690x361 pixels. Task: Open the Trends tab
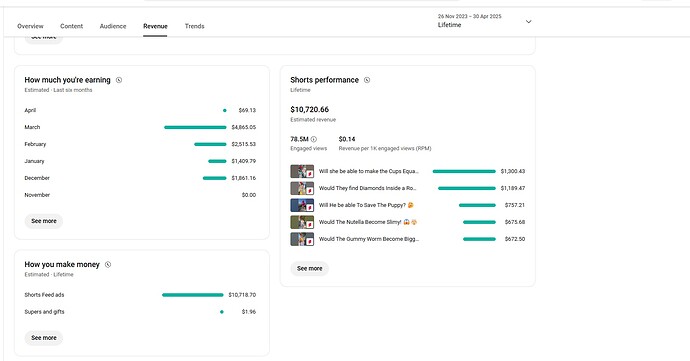tap(195, 26)
